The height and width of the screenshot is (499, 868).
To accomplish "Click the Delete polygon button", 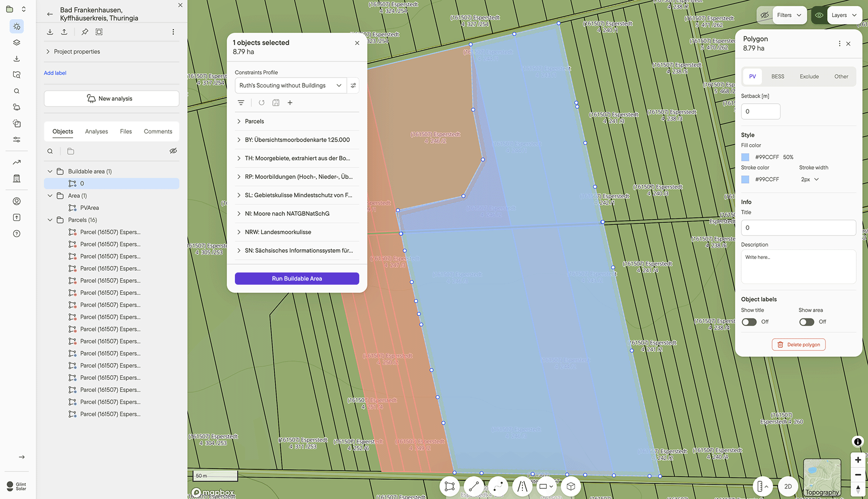I will coord(798,345).
